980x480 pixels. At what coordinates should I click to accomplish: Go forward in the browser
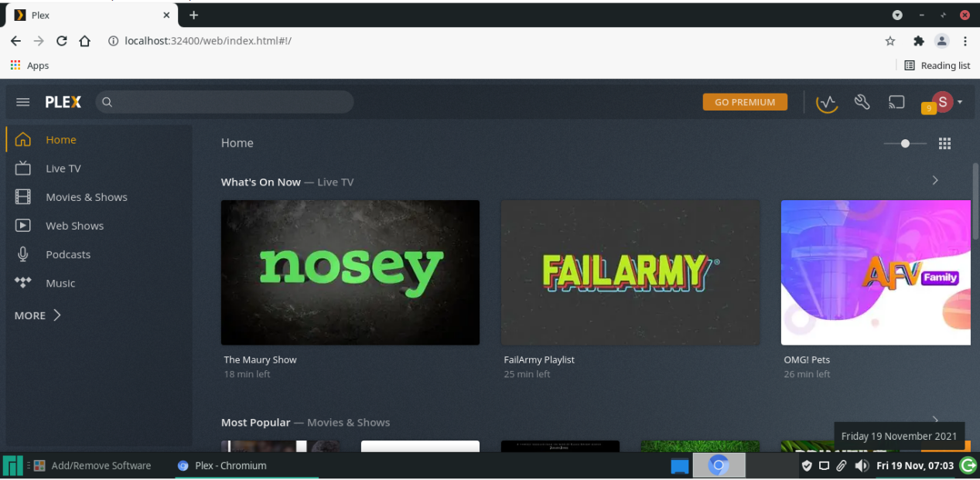(39, 41)
